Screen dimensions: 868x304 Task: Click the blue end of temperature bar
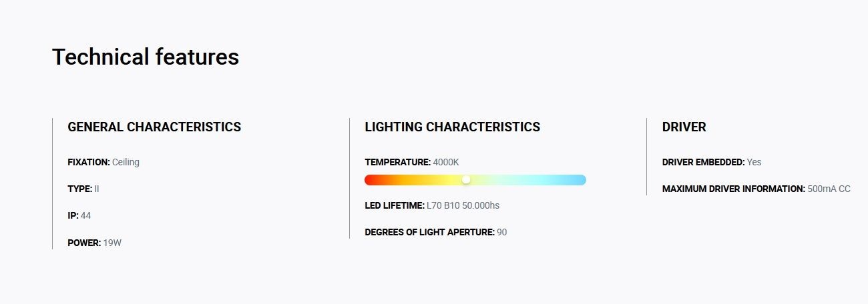tap(580, 180)
